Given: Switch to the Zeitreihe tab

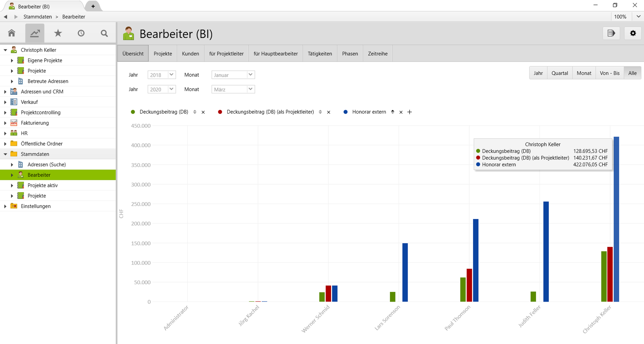Looking at the screenshot, I should tap(377, 54).
